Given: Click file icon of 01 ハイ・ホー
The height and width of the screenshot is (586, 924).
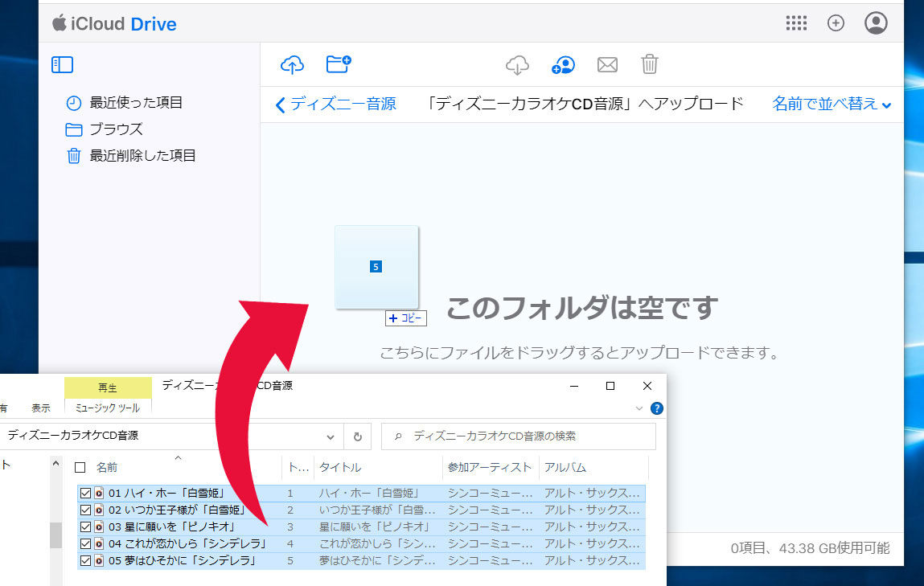Looking at the screenshot, I should [99, 494].
